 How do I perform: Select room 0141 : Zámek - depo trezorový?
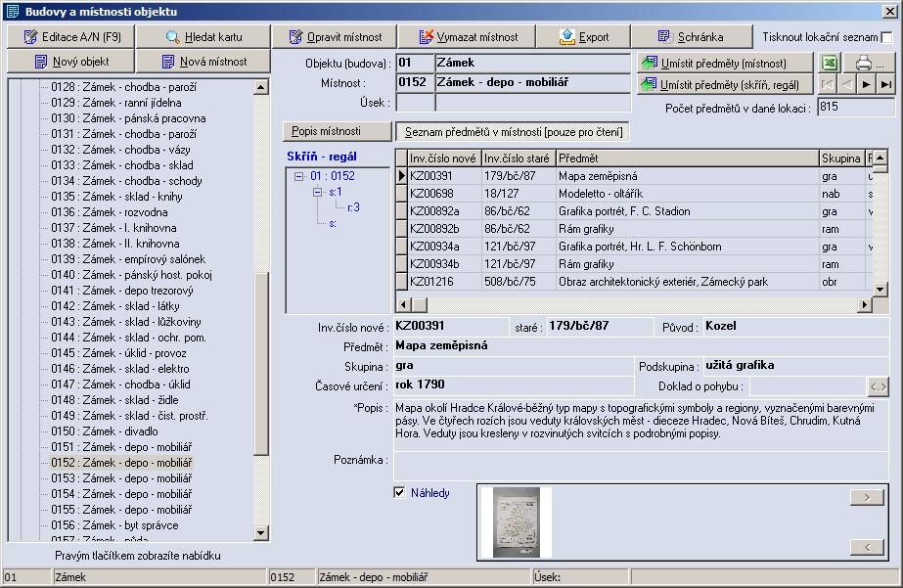coord(122,291)
